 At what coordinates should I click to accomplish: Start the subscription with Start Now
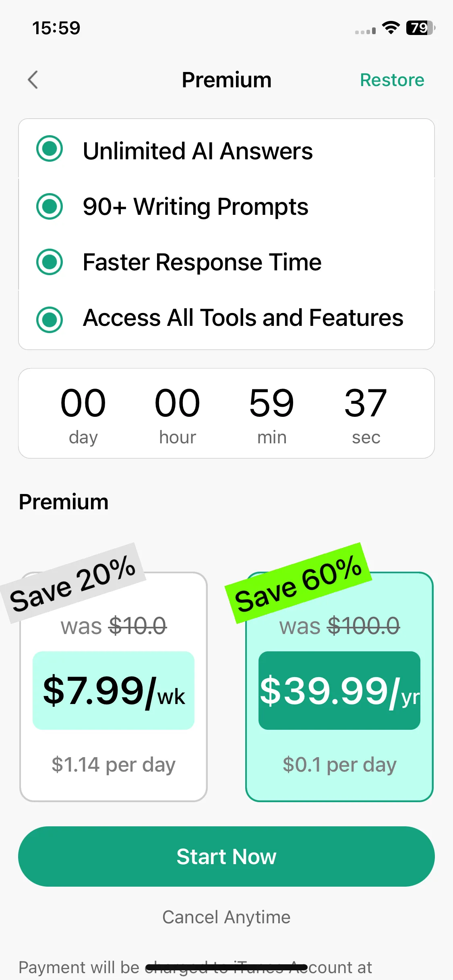pos(226,856)
